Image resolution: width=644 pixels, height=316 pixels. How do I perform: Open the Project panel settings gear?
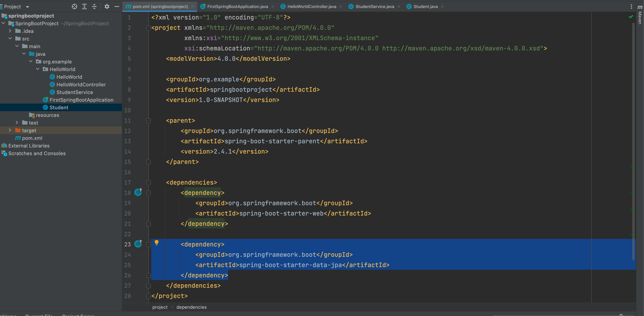click(x=107, y=7)
